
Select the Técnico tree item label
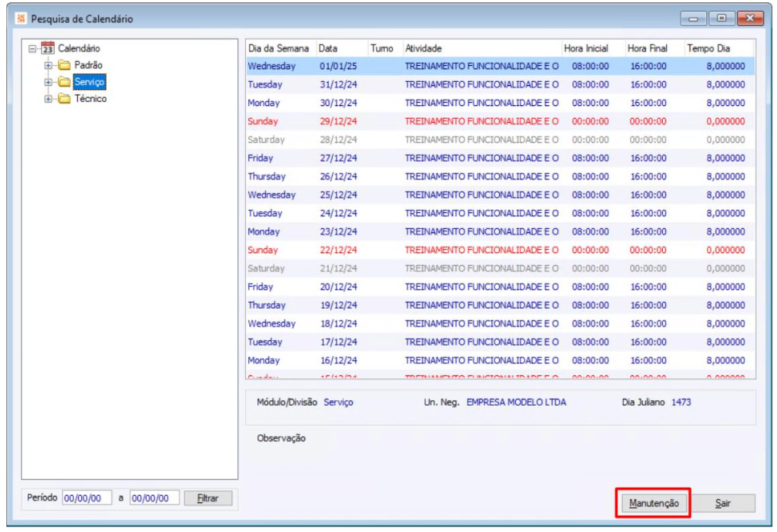coord(90,99)
